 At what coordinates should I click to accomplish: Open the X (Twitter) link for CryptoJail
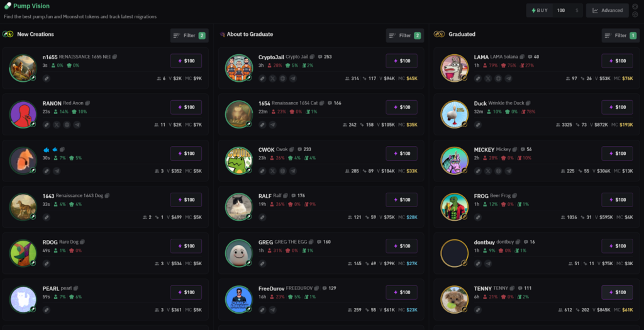tap(272, 78)
